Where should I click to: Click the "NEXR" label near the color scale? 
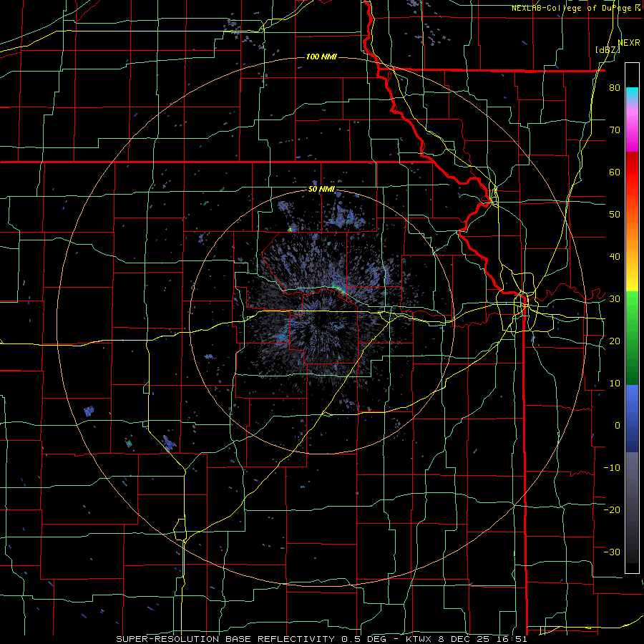629,43
